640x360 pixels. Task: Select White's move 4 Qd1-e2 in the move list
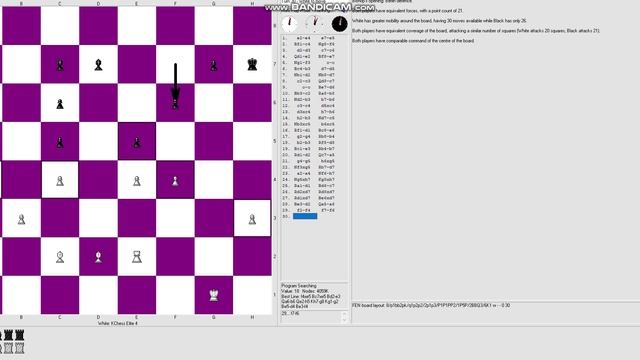pos(302,56)
